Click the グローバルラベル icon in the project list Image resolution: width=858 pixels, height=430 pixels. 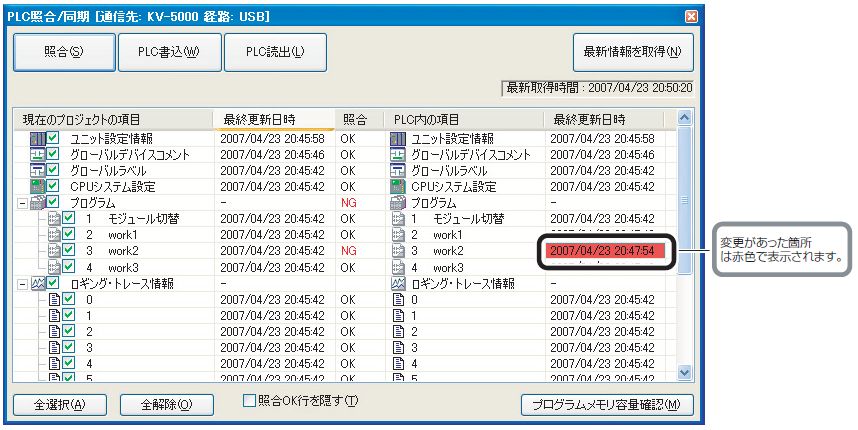coord(37,171)
